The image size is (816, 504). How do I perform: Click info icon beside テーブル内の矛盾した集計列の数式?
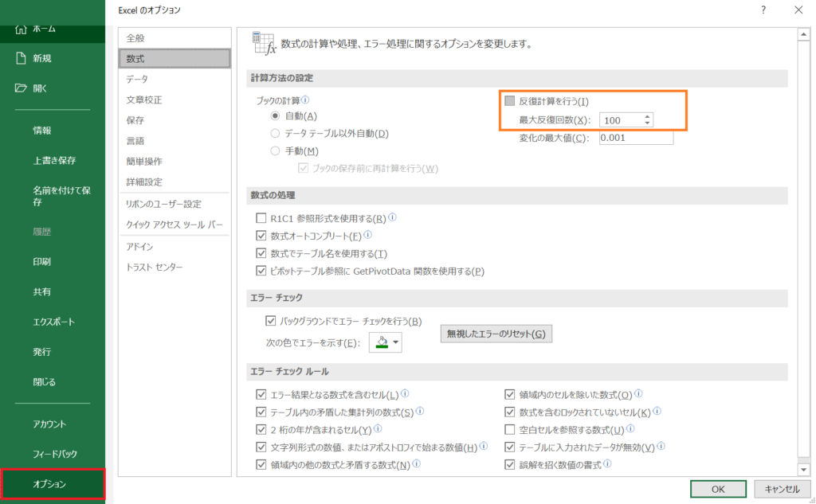[x=420, y=412]
